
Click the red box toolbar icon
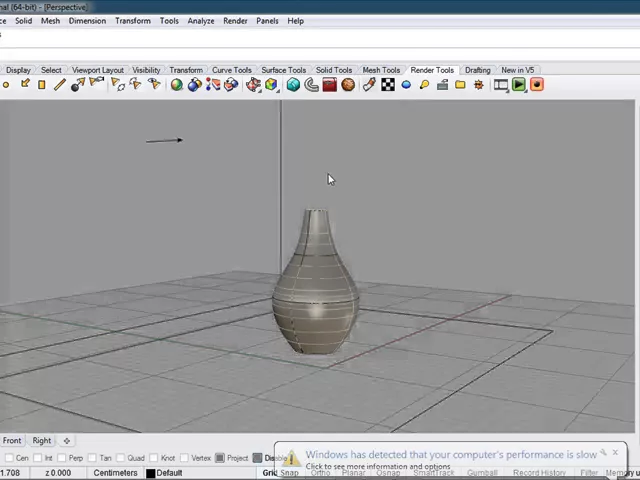[329, 84]
